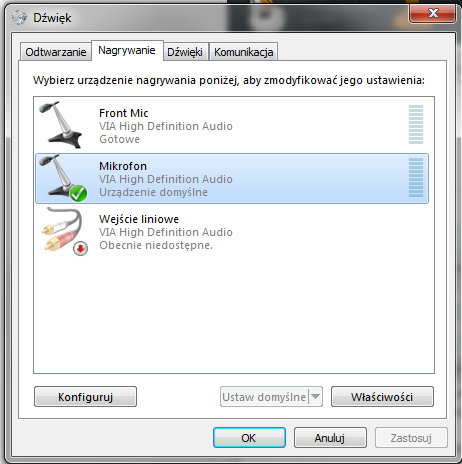Click the red unavailable arrow badge
The image size is (462, 464).
tap(81, 248)
